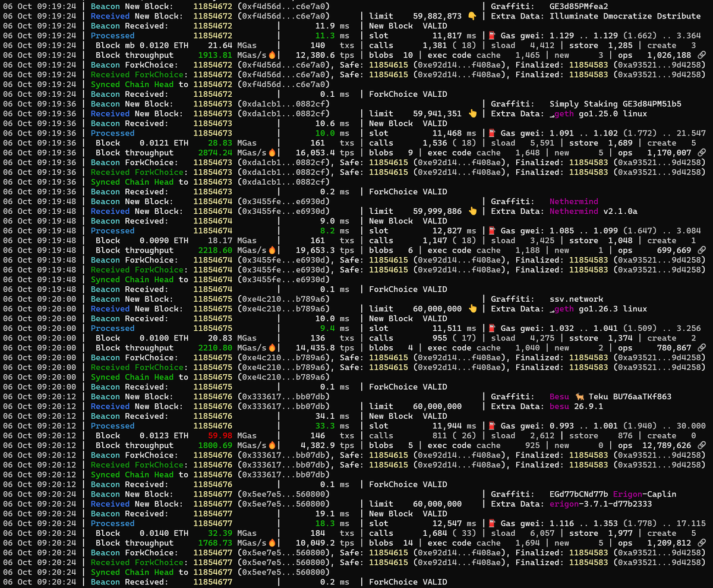The image size is (713, 588).
Task: Click the fire icon beside 1913.81 MGas/s
Action: (272, 55)
